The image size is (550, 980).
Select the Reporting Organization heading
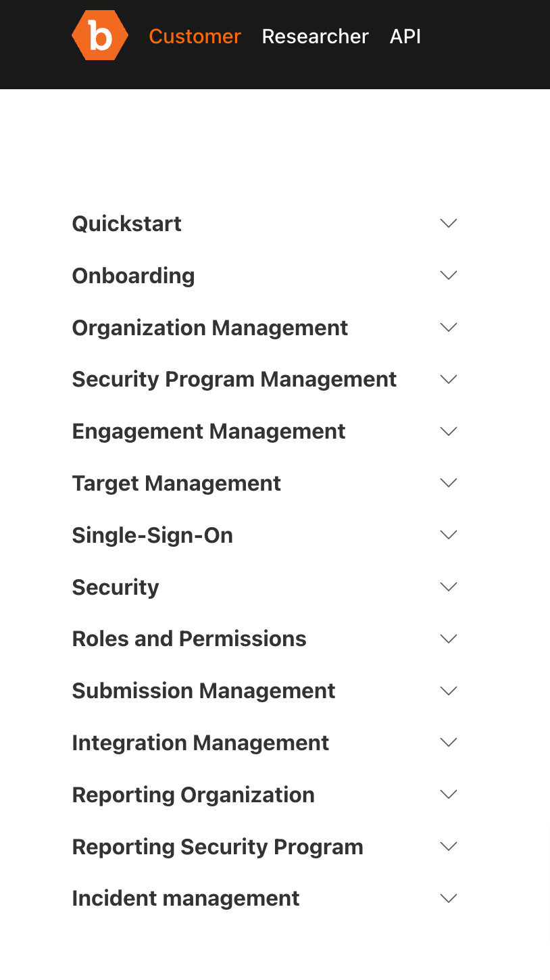193,795
